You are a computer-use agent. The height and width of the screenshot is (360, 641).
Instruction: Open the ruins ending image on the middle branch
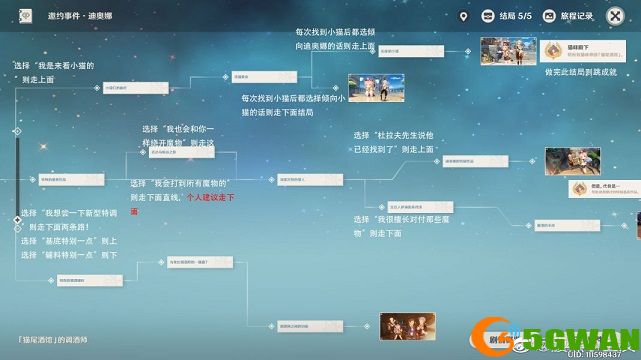pos(573,161)
